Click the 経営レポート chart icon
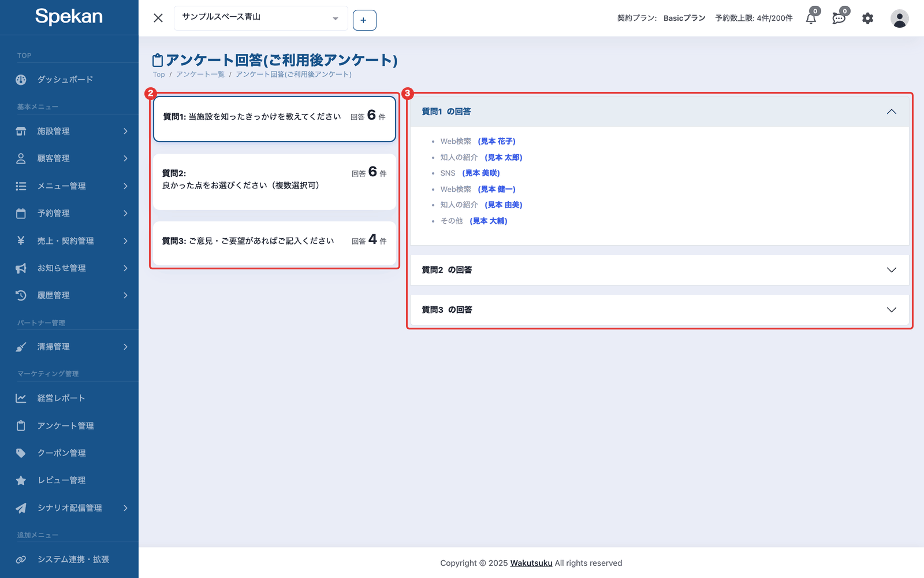The width and height of the screenshot is (924, 578). tap(21, 398)
